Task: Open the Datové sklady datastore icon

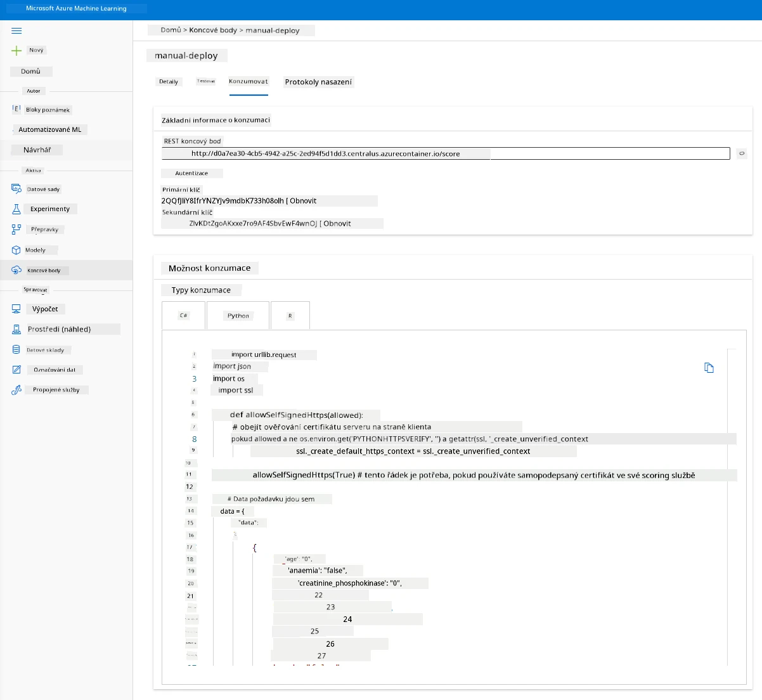Action: click(x=16, y=349)
